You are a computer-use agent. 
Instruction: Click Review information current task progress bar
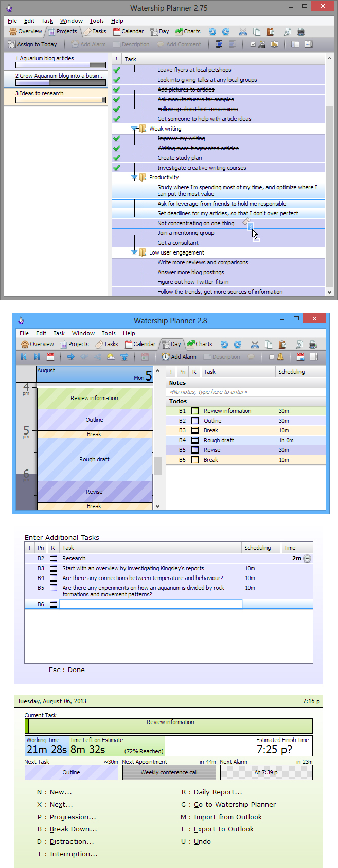click(169, 726)
